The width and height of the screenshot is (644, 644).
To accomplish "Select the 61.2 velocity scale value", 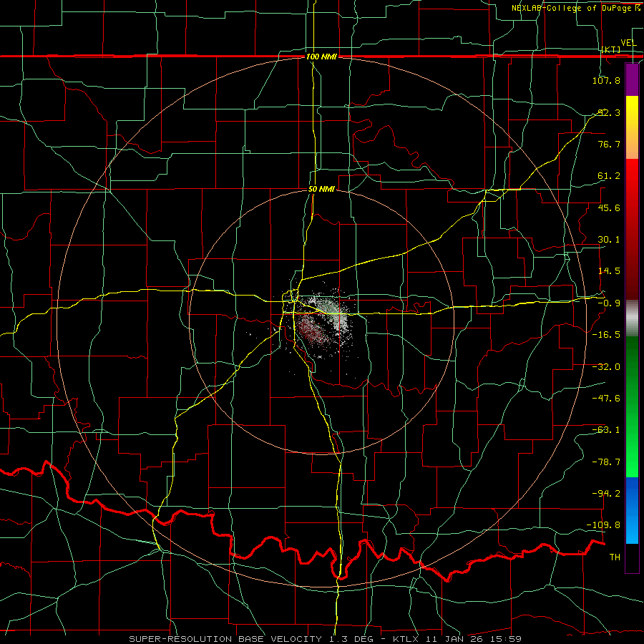I will tap(609, 176).
